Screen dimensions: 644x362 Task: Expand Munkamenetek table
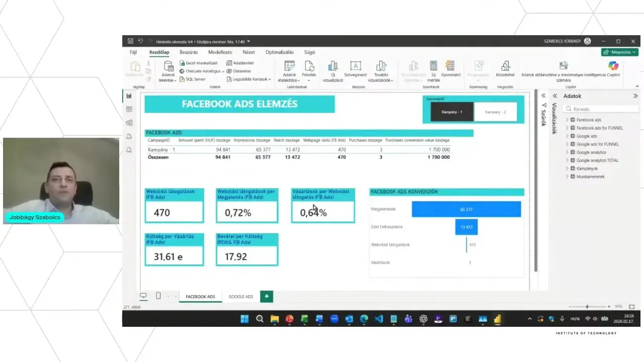tap(567, 176)
